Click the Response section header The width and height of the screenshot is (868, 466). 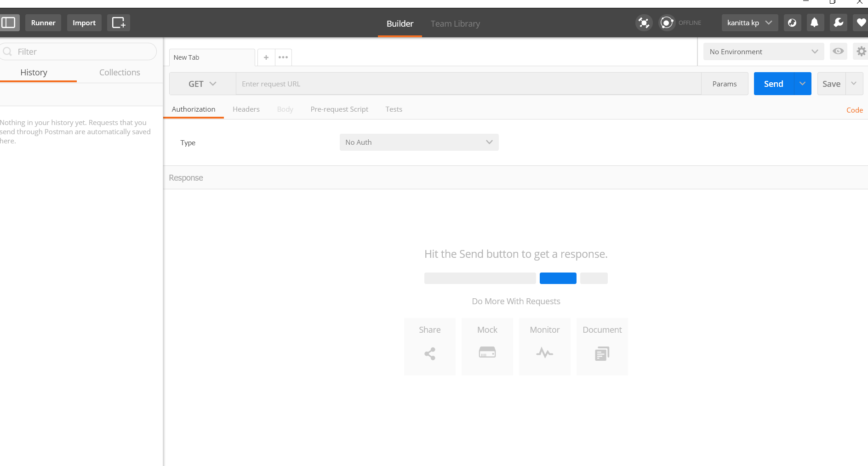tap(515, 177)
